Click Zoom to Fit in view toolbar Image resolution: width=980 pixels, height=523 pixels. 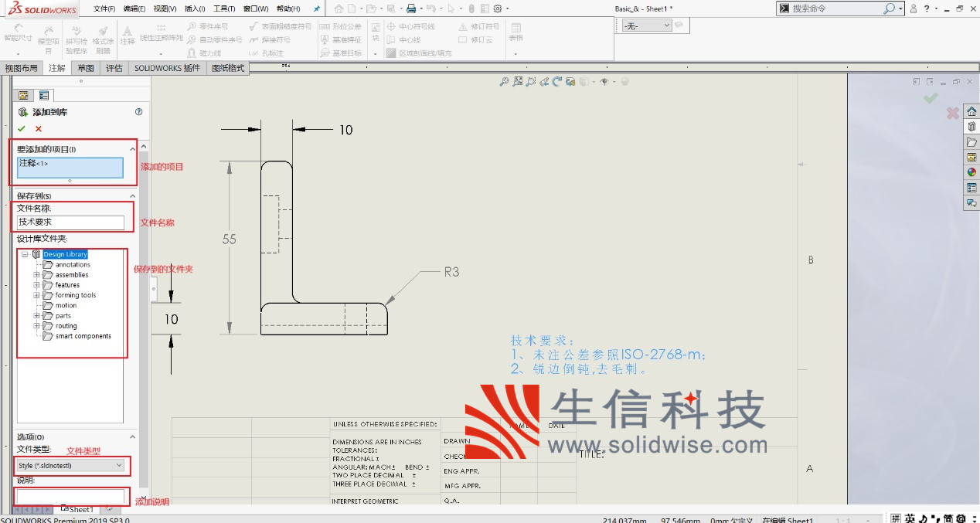click(x=505, y=81)
